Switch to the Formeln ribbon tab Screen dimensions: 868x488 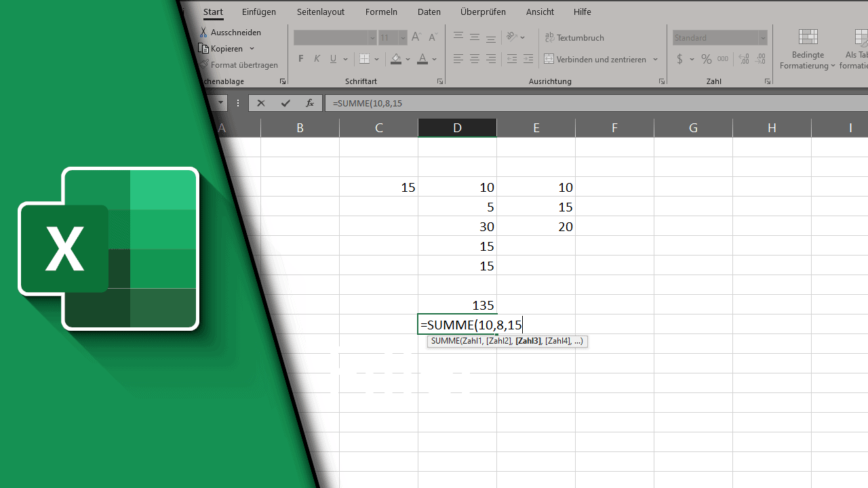click(x=381, y=12)
